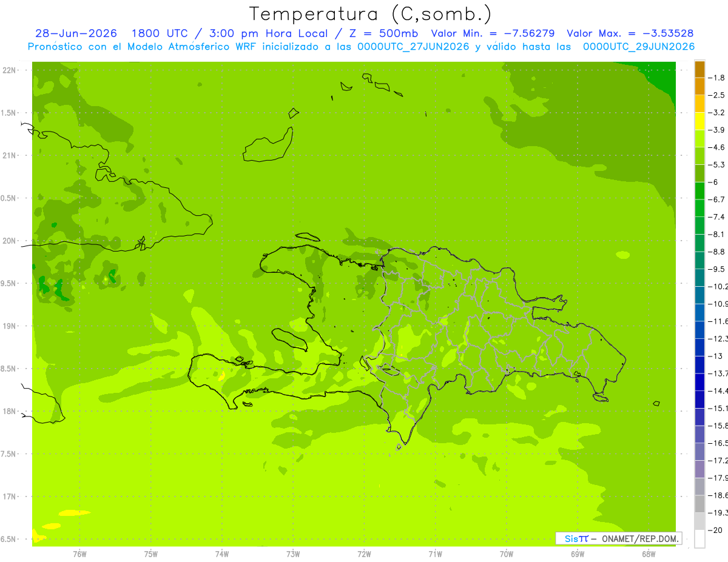Click the "1800 UTC" time label
The height and width of the screenshot is (562, 728).
(x=159, y=33)
